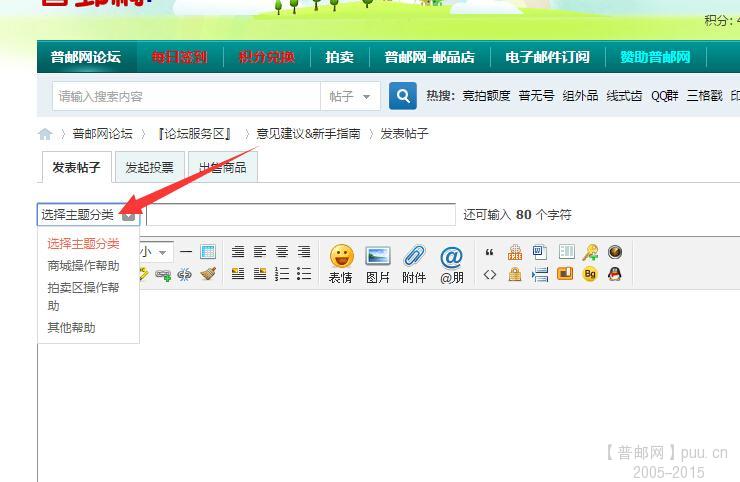Float image left icon
The width and height of the screenshot is (740, 482).
pos(238,274)
